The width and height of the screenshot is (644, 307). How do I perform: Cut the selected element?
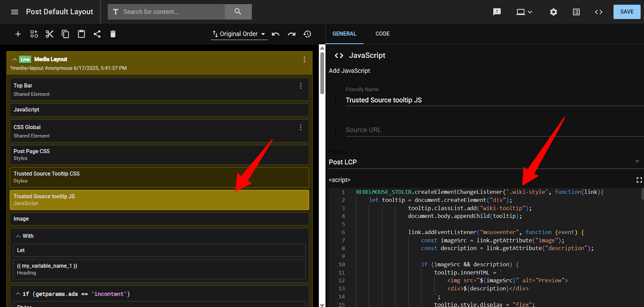pyautogui.click(x=50, y=34)
